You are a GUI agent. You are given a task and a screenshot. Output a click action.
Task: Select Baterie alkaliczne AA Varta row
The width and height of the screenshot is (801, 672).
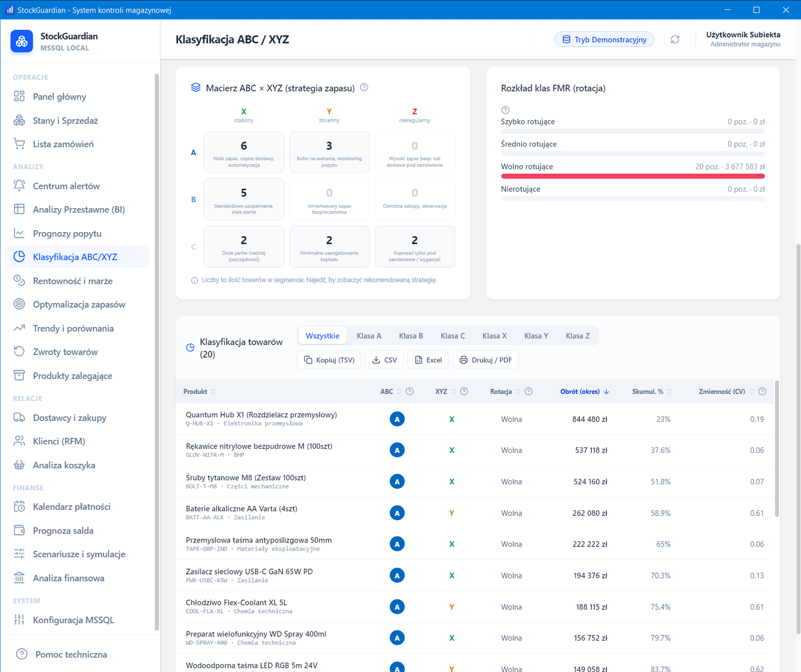point(475,513)
